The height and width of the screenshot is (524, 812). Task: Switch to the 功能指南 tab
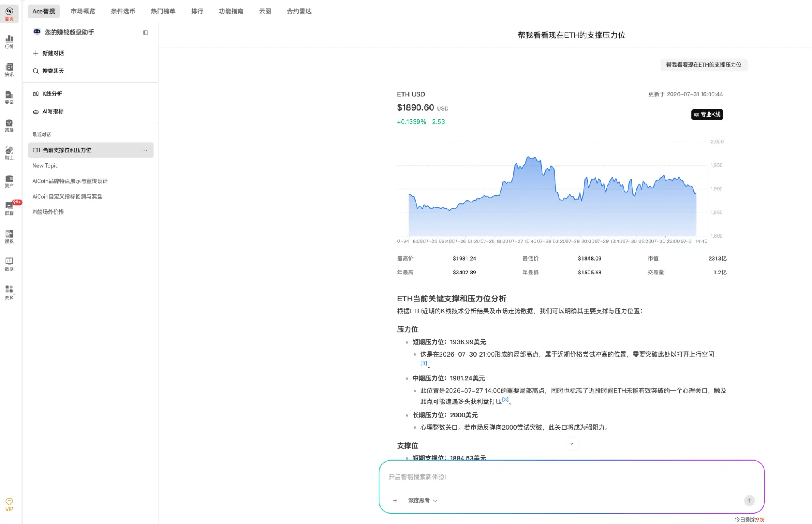[231, 11]
